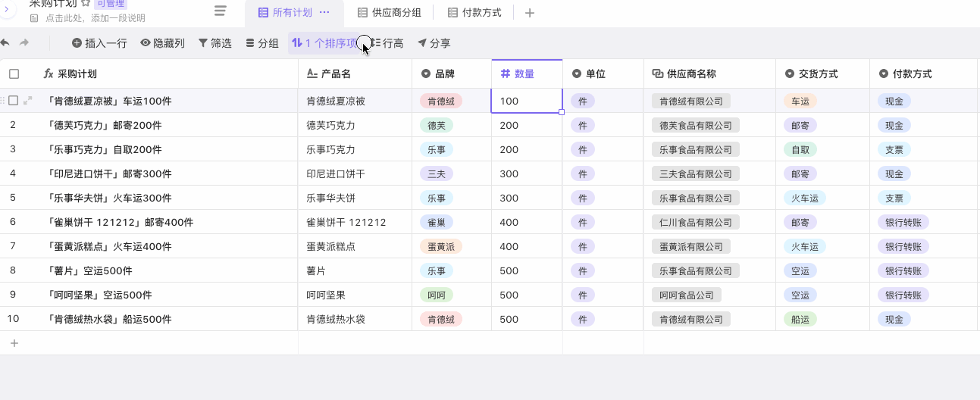Click the 呵呵 brand tag
This screenshot has width=980, height=400.
(437, 295)
